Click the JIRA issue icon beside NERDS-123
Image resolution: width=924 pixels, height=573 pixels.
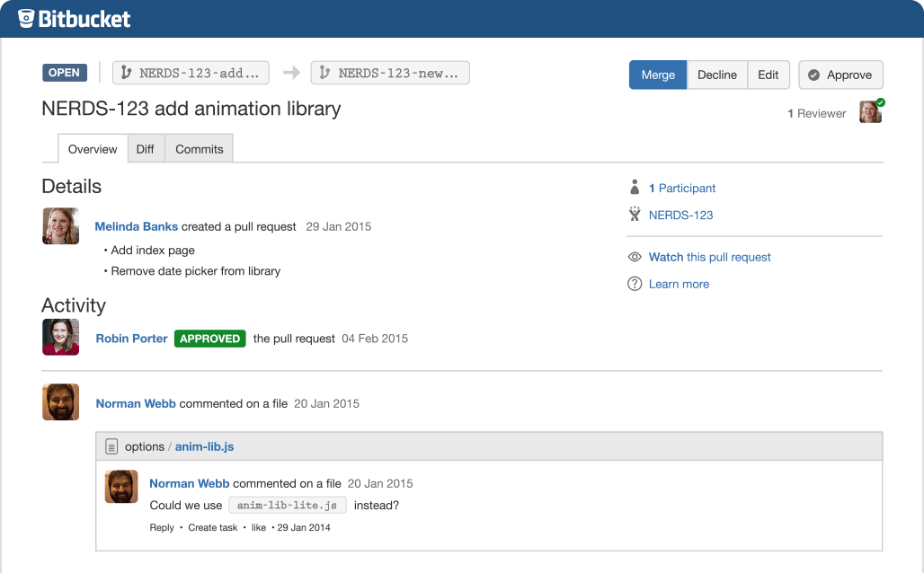pyautogui.click(x=635, y=215)
